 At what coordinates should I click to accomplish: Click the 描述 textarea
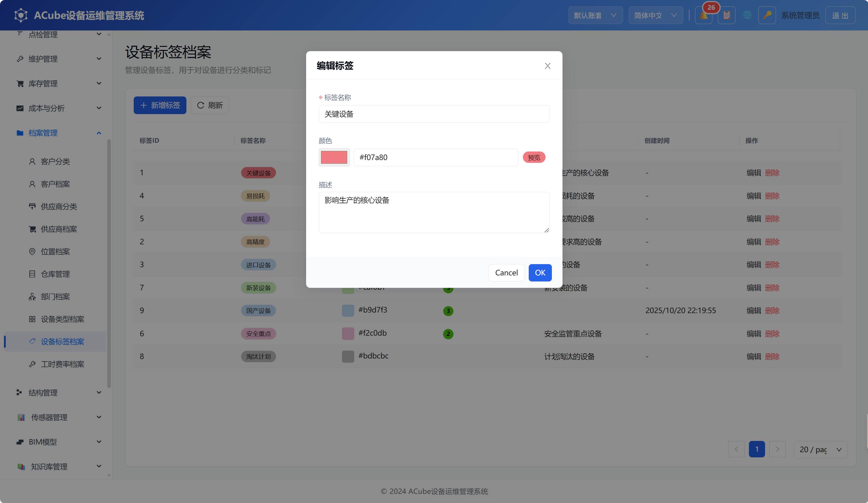tap(434, 213)
